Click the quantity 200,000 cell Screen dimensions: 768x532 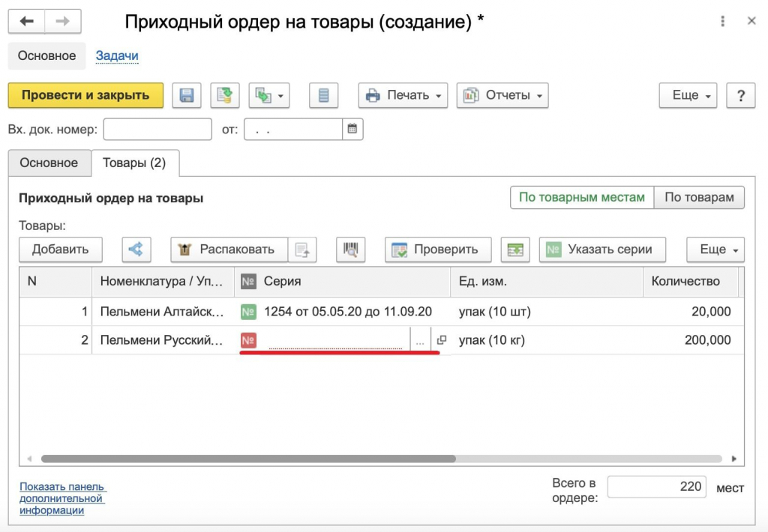click(x=691, y=339)
